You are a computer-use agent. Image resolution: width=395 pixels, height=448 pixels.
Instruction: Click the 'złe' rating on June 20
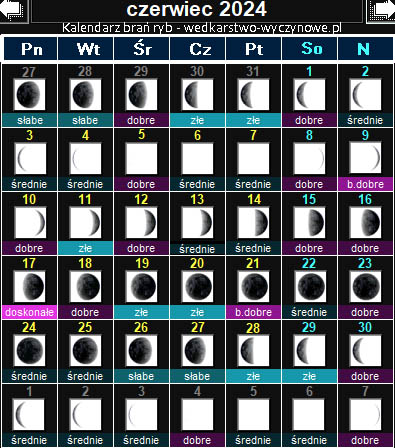[197, 312]
